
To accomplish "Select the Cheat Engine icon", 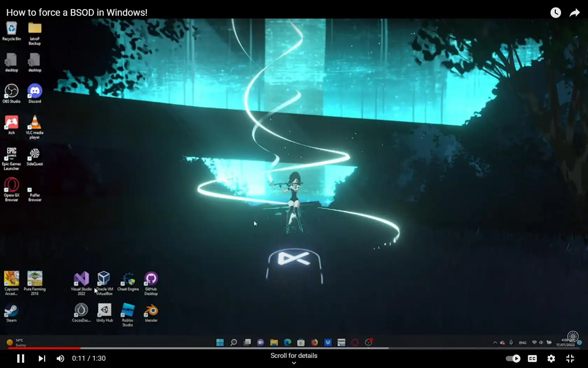I will pyautogui.click(x=128, y=281).
